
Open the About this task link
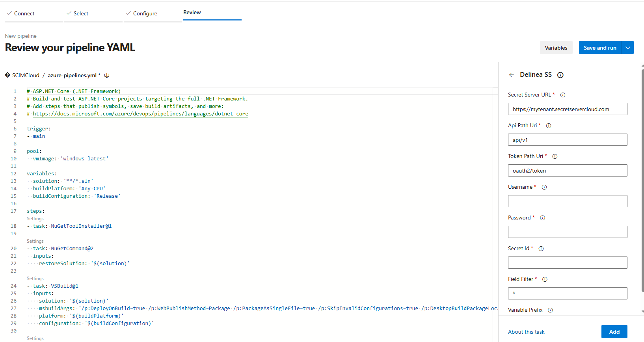click(526, 332)
